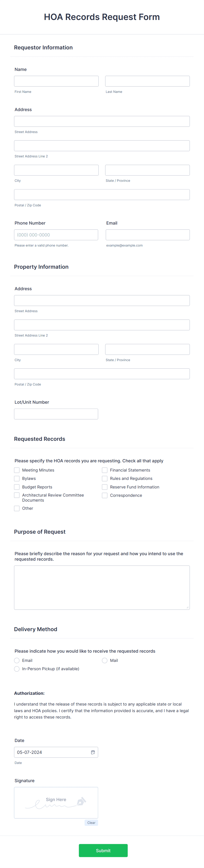Select Email as delivery method
204x868 pixels.
(x=17, y=660)
